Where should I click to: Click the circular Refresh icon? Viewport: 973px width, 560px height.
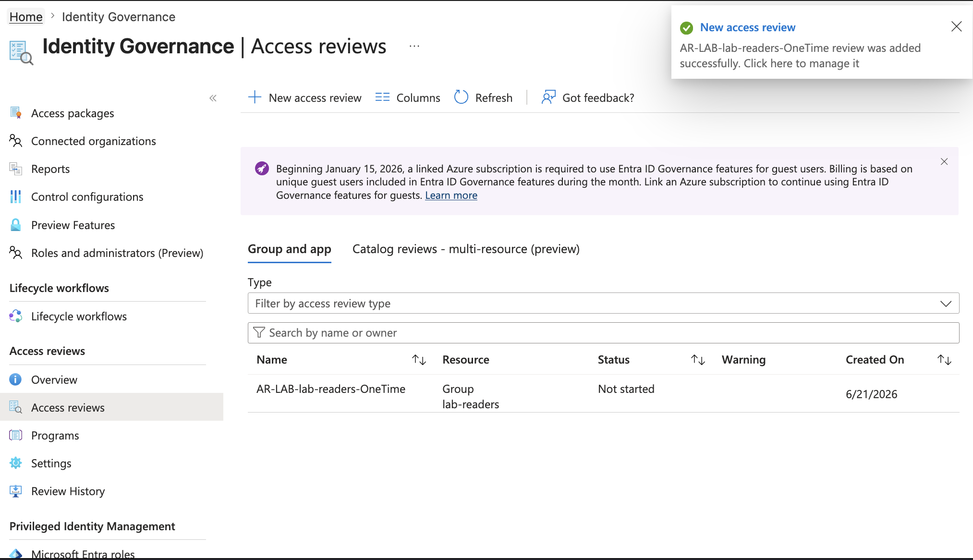pyautogui.click(x=461, y=97)
